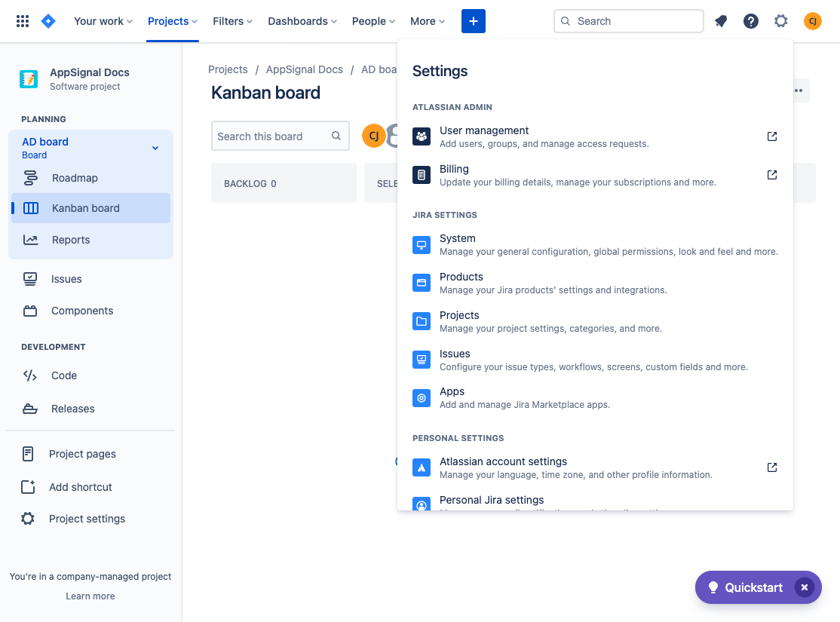The height and width of the screenshot is (622, 840).
Task: Open Apps settings entry
Action: pyautogui.click(x=595, y=398)
